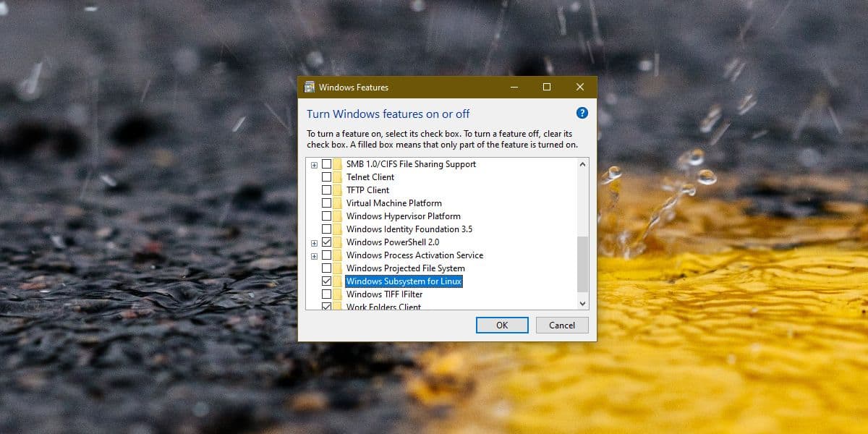Click OK to apply feature changes
868x434 pixels.
tap(502, 325)
